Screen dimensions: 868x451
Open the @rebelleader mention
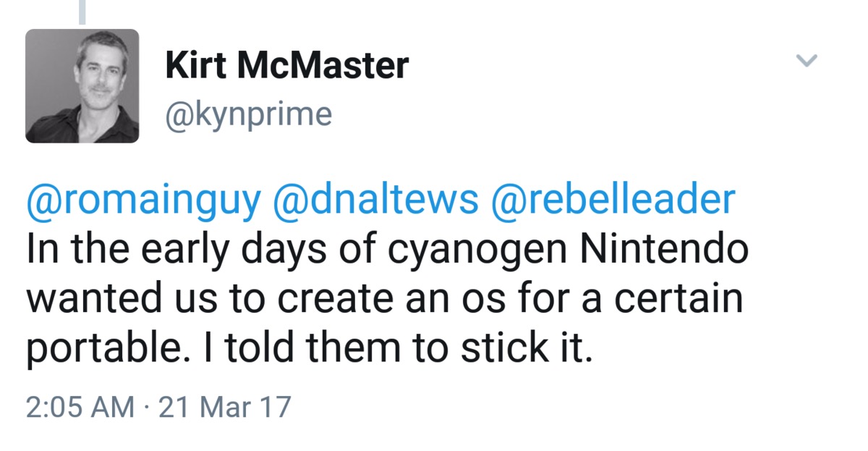(x=613, y=201)
